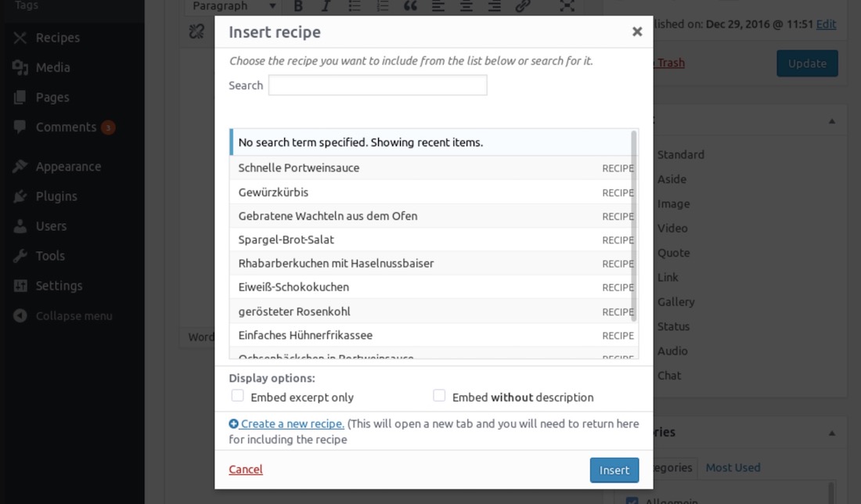Click the recipe list scrollbar
861x504 pixels.
point(633,227)
